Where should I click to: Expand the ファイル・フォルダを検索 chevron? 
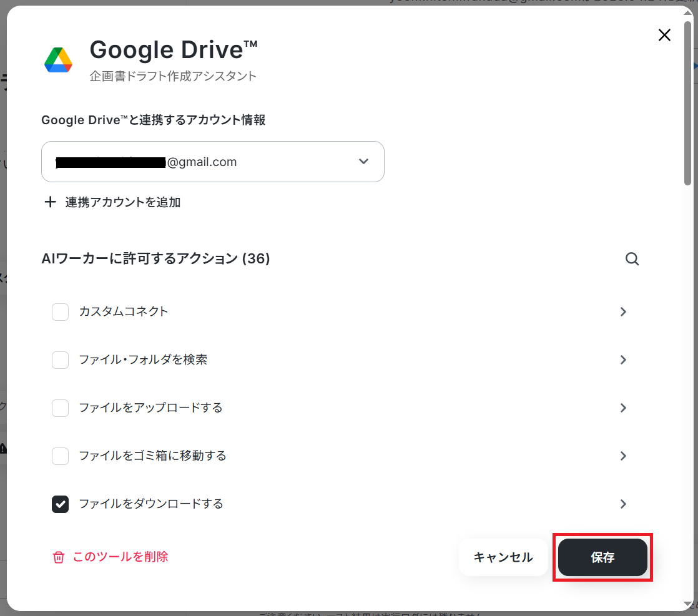[x=623, y=360]
